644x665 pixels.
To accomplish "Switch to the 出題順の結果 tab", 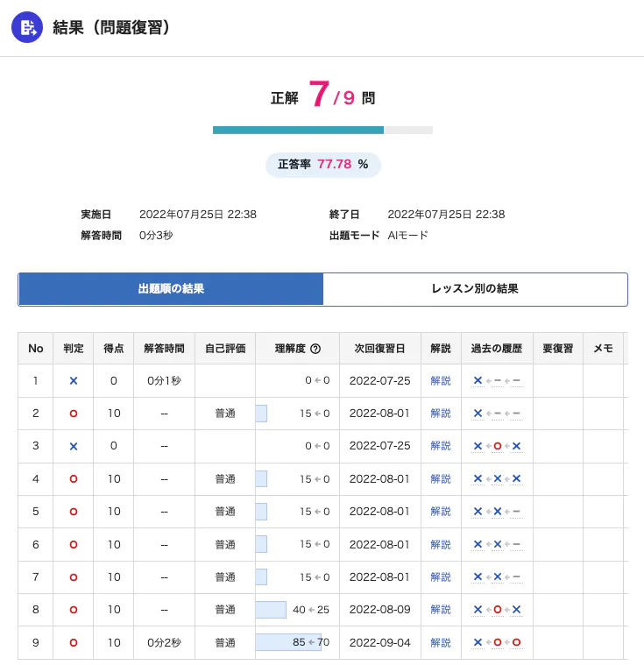I will [171, 289].
